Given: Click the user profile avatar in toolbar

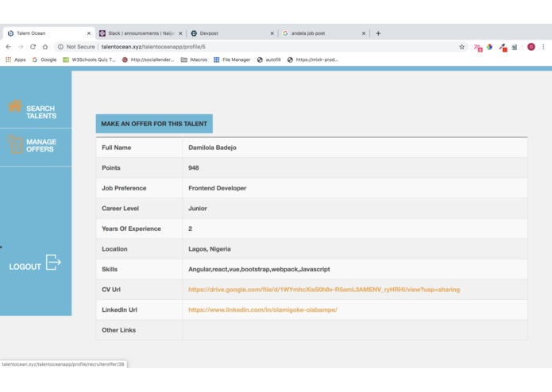Looking at the screenshot, I should coord(531,47).
